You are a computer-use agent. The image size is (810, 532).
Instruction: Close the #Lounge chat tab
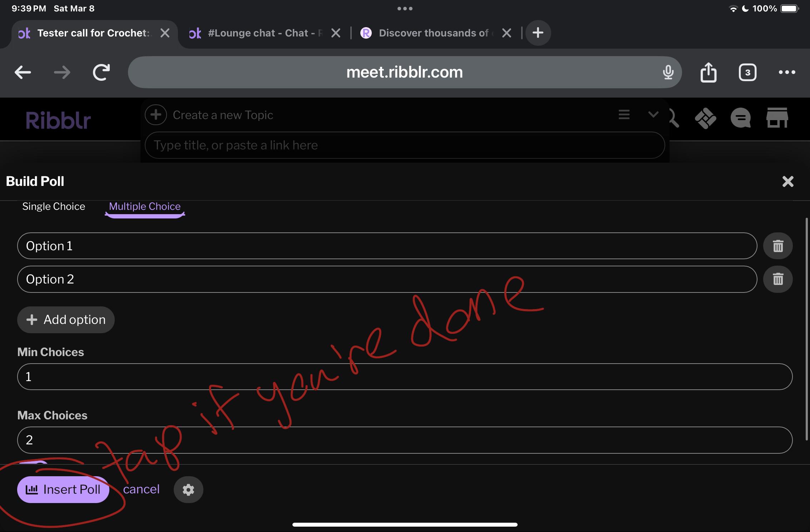tap(336, 33)
